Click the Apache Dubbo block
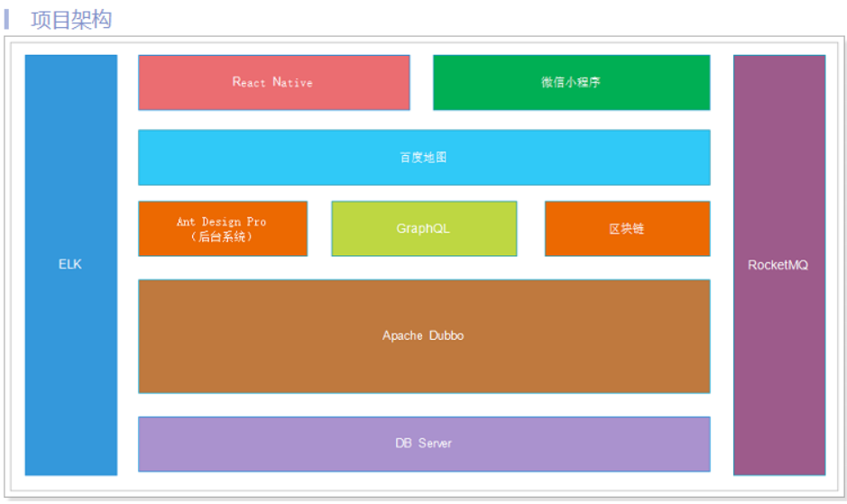 [424, 336]
